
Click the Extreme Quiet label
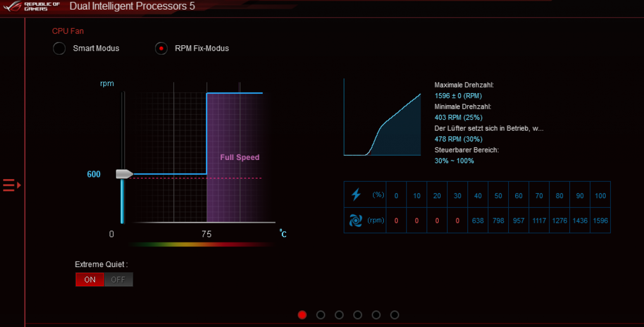click(101, 265)
